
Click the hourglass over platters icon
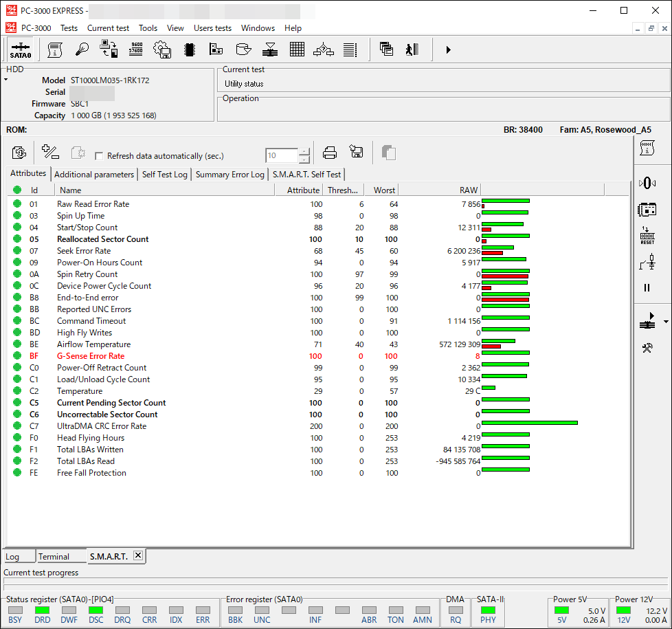coord(270,49)
